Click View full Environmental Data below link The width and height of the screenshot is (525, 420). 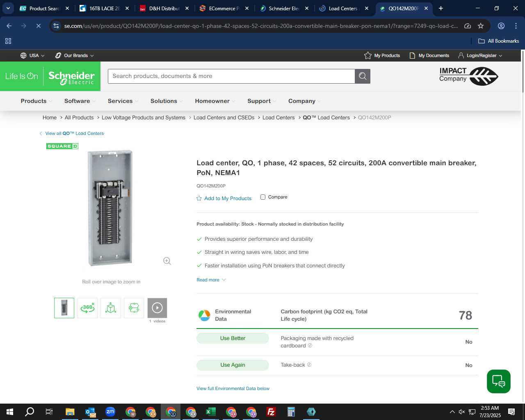[233, 388]
